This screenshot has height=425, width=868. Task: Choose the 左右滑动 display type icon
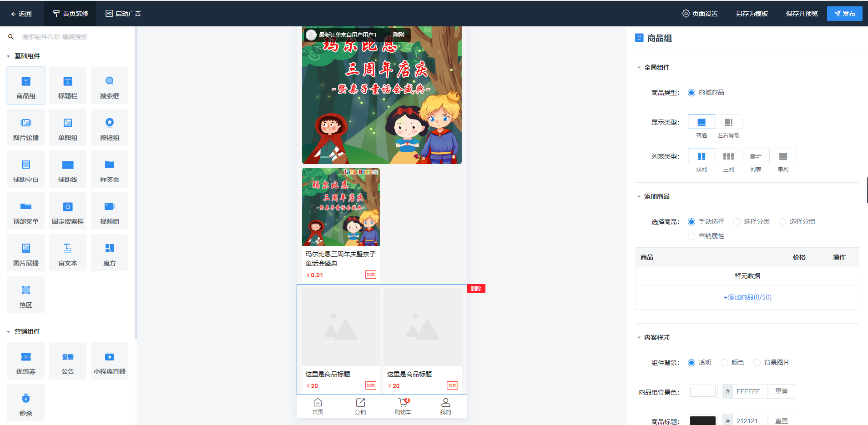[x=729, y=122]
